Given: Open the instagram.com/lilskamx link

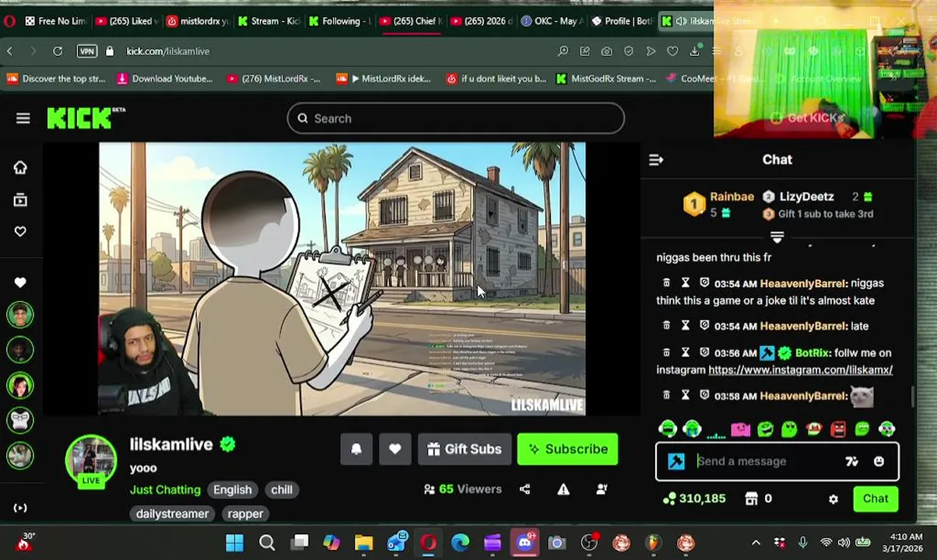Looking at the screenshot, I should (800, 369).
